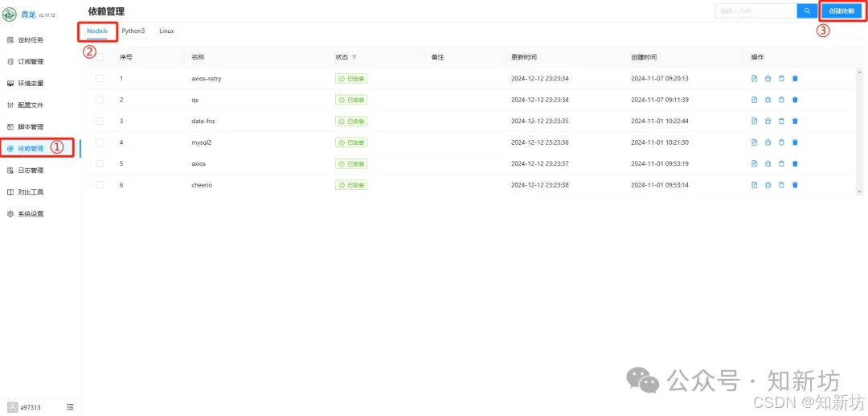The height and width of the screenshot is (416, 868).
Task: Delete qs with outline trash icon
Action: tap(782, 100)
